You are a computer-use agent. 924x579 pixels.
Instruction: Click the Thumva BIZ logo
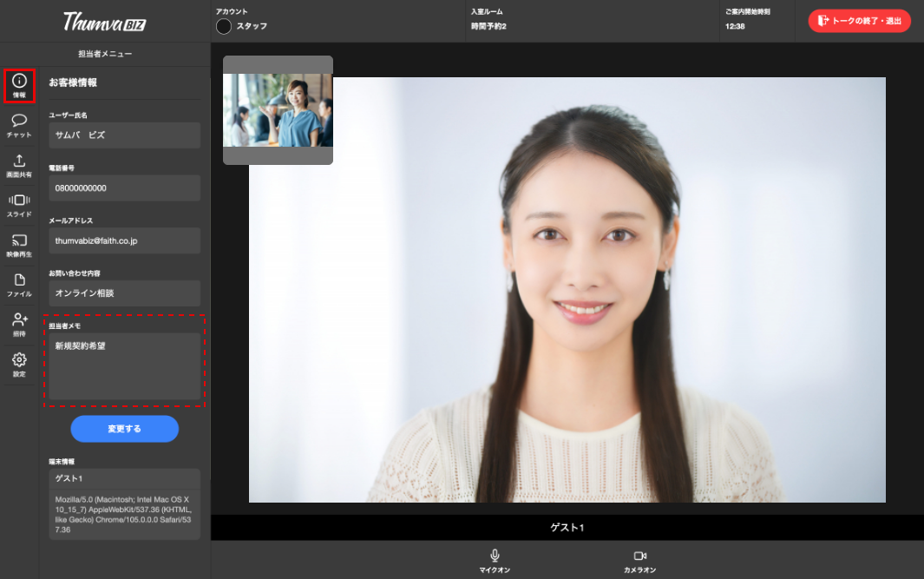pyautogui.click(x=104, y=22)
